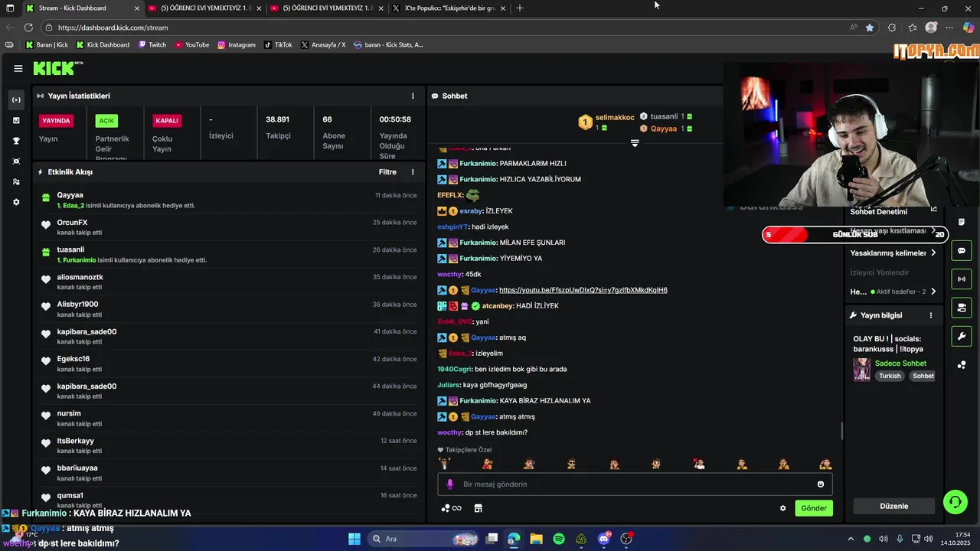Screen dimensions: 980x551
Task: Click the green support headset bubble
Action: point(955,501)
